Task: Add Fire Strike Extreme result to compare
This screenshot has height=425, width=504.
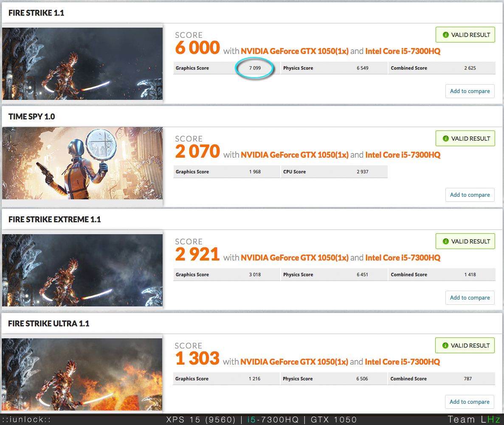Action: click(470, 297)
